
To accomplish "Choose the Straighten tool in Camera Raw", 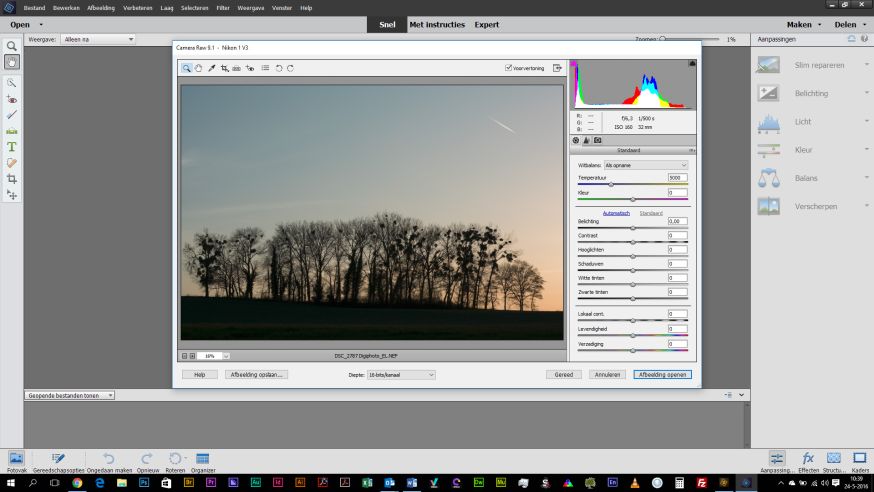I will click(x=238, y=68).
